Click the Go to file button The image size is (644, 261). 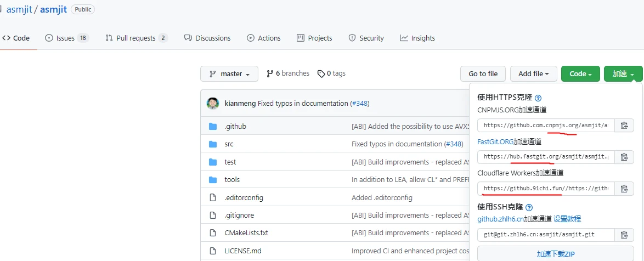(483, 74)
